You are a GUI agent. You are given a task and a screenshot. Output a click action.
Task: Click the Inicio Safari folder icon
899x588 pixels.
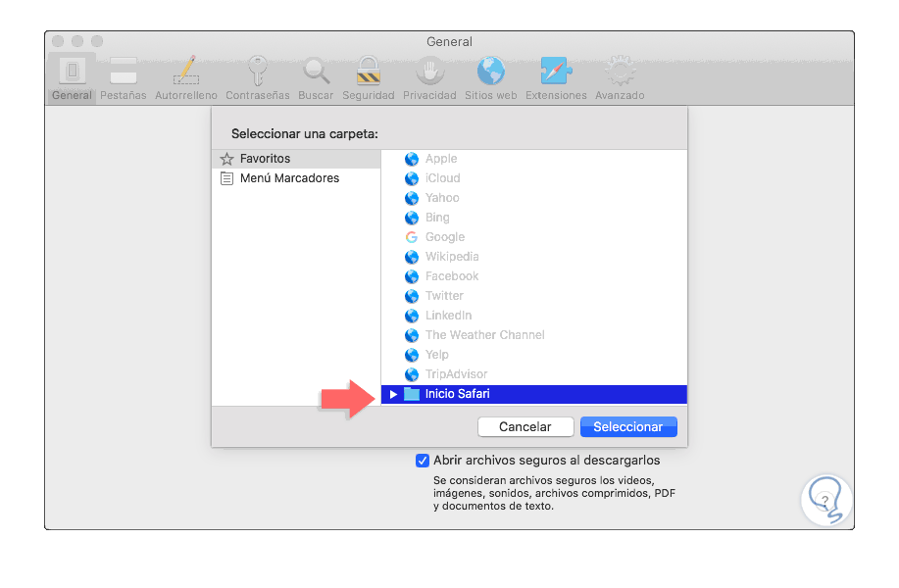tap(412, 394)
